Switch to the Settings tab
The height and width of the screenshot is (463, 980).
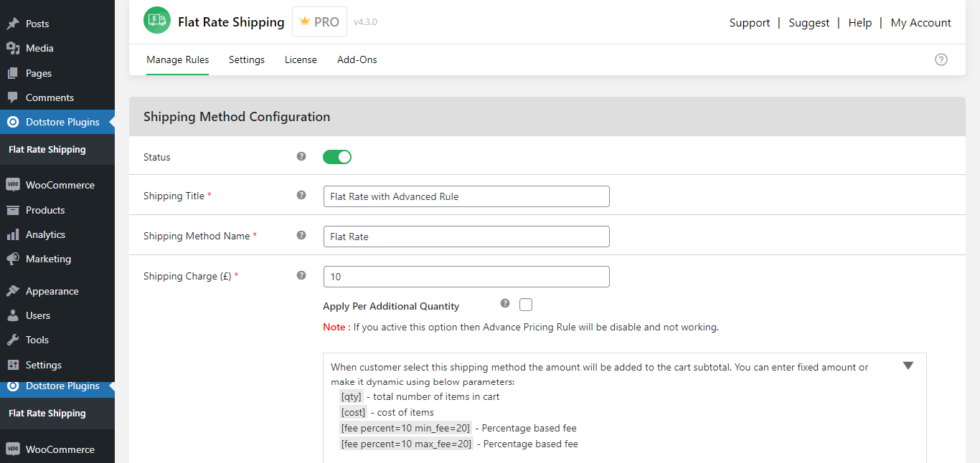coord(247,59)
